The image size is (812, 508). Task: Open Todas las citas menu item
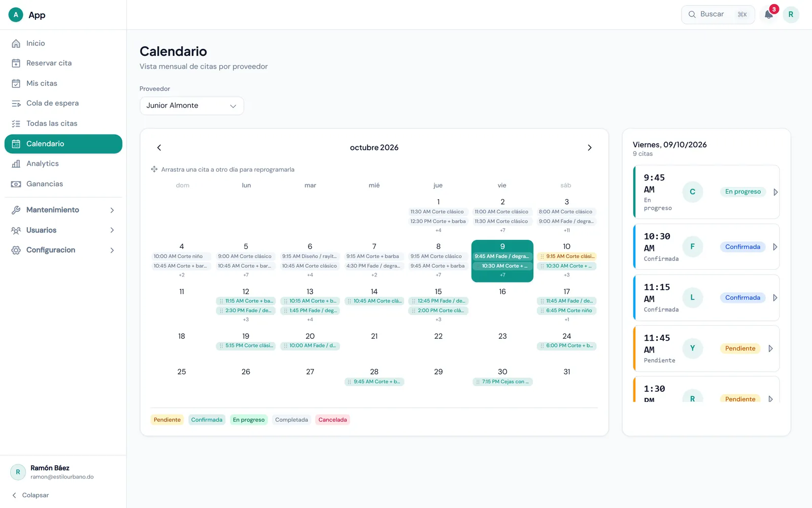click(x=63, y=123)
